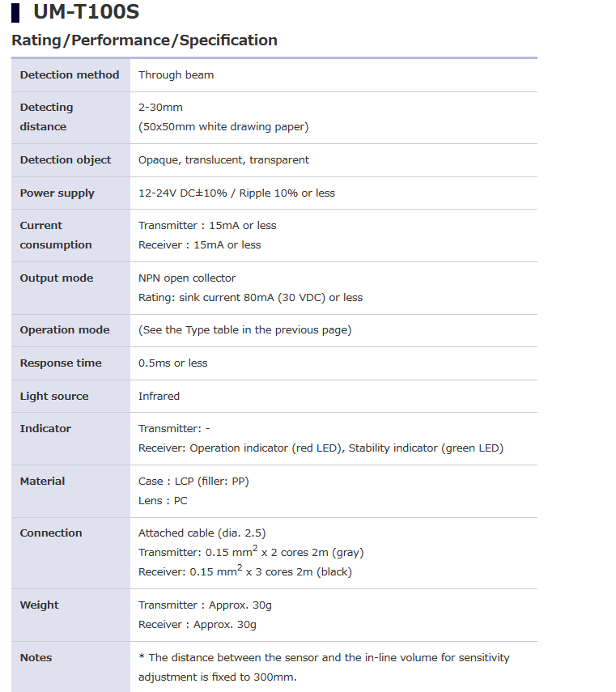Select the Material row label
The width and height of the screenshot is (616, 692).
pos(43,482)
